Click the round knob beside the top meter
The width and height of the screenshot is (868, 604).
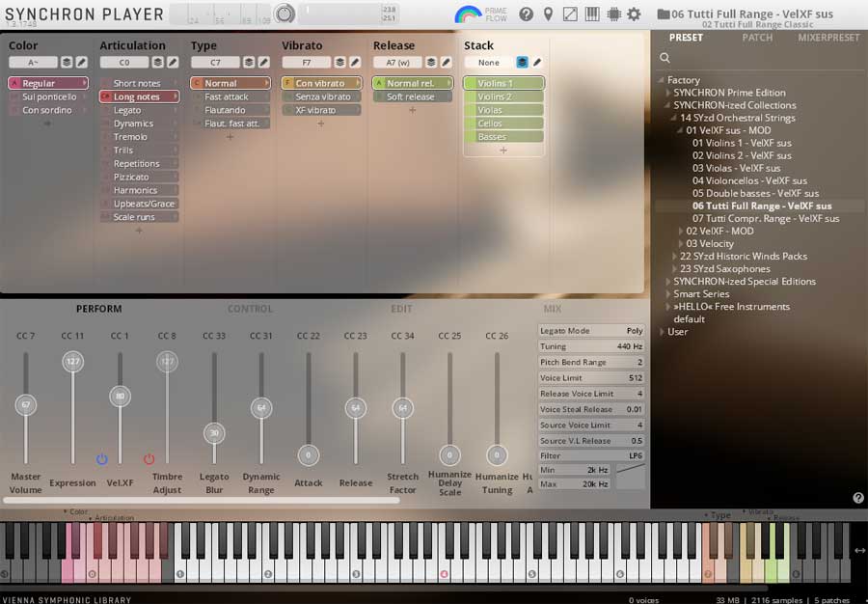pos(285,14)
